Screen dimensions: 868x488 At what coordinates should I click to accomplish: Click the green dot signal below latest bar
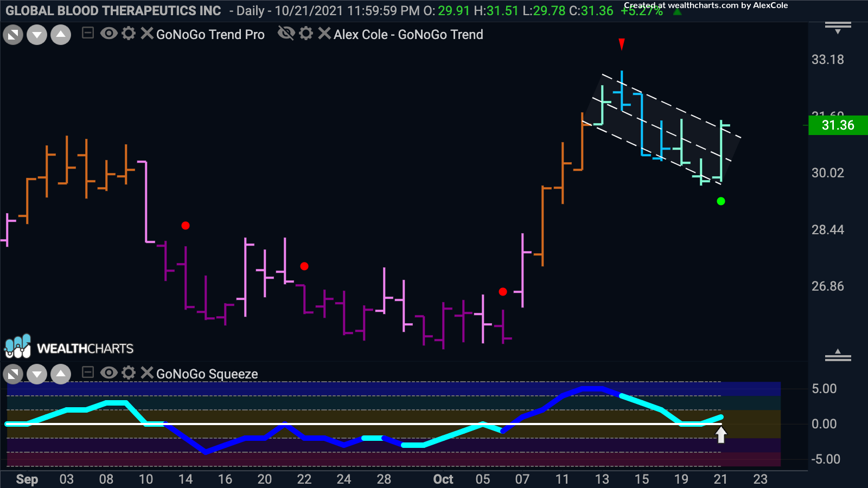pyautogui.click(x=721, y=201)
